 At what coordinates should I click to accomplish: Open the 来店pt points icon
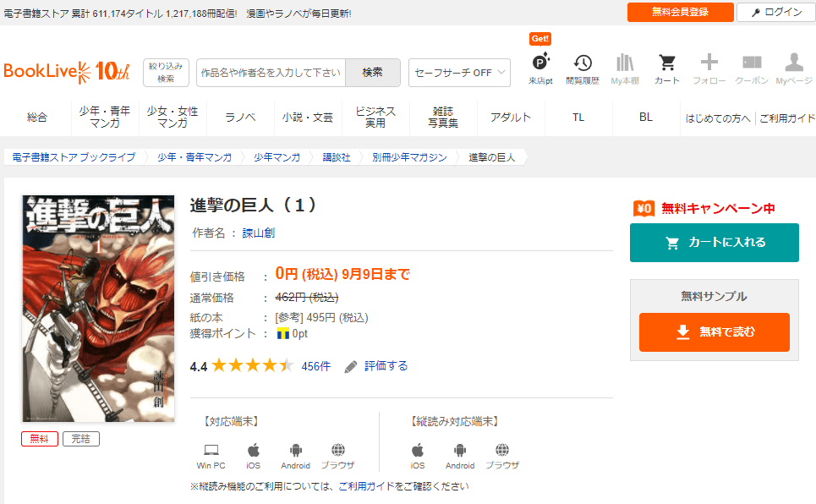[x=540, y=64]
